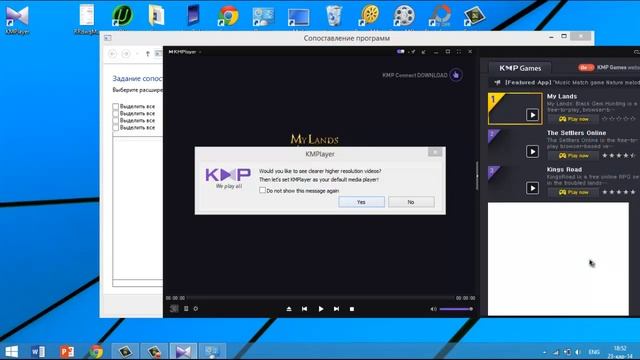Open the control box gear icon

point(196,309)
